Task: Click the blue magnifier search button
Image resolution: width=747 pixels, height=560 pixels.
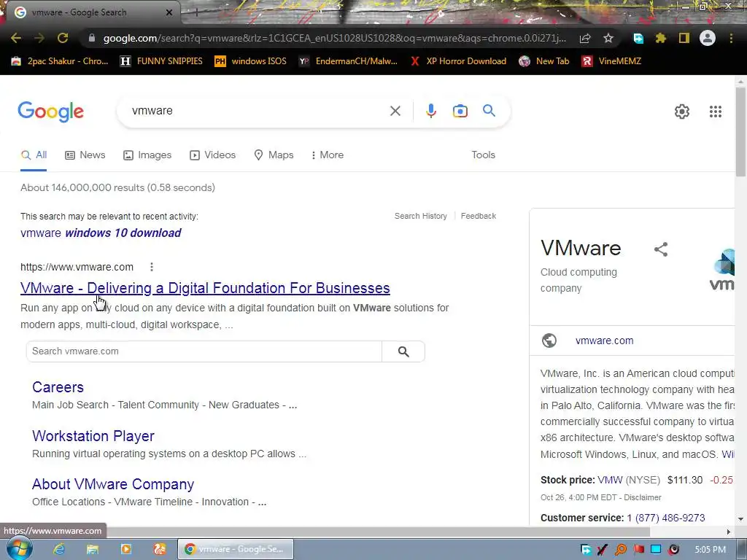Action: [x=489, y=111]
